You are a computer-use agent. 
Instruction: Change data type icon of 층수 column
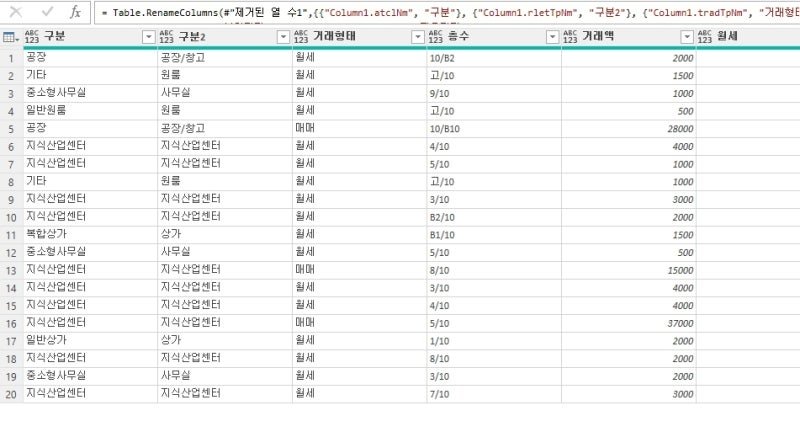(x=436, y=37)
